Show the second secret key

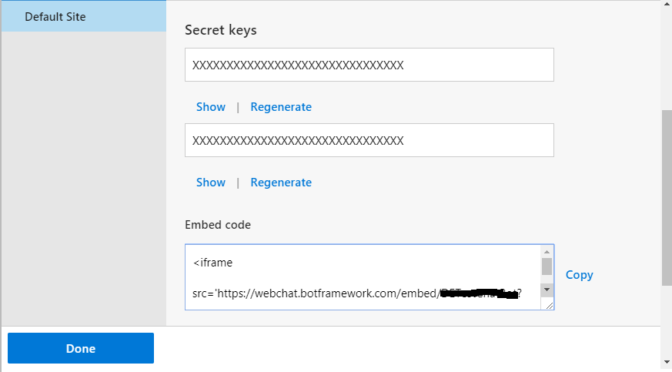tap(210, 182)
